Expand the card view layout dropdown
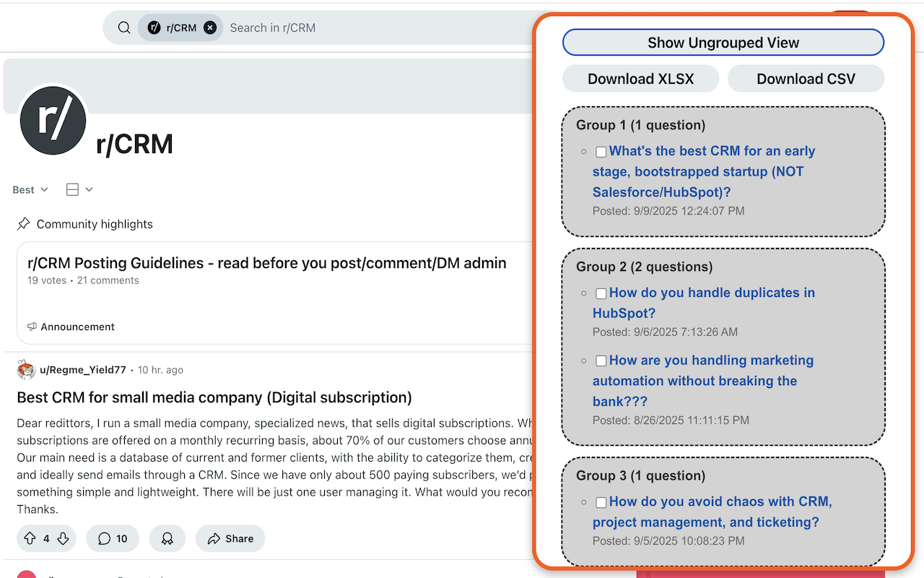 [79, 190]
